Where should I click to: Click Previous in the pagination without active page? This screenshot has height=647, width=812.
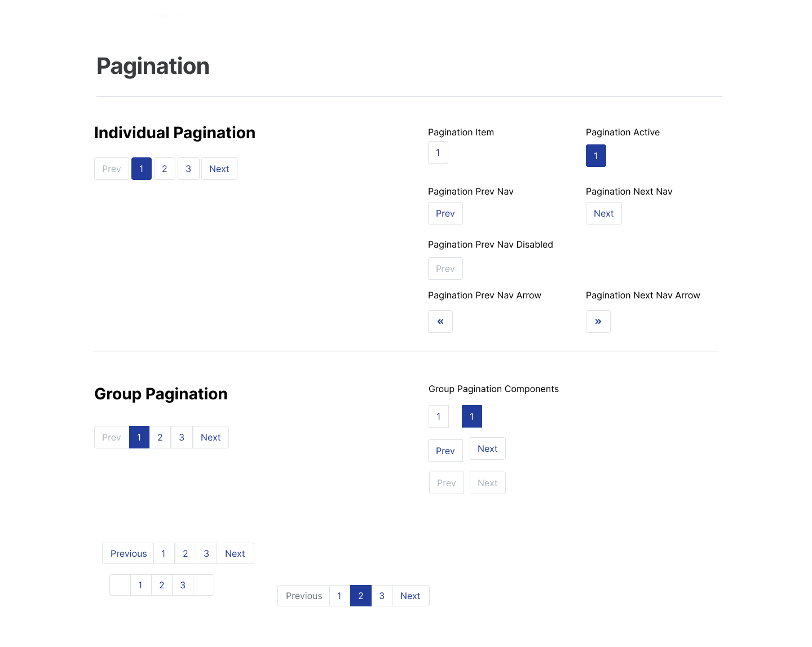(129, 553)
